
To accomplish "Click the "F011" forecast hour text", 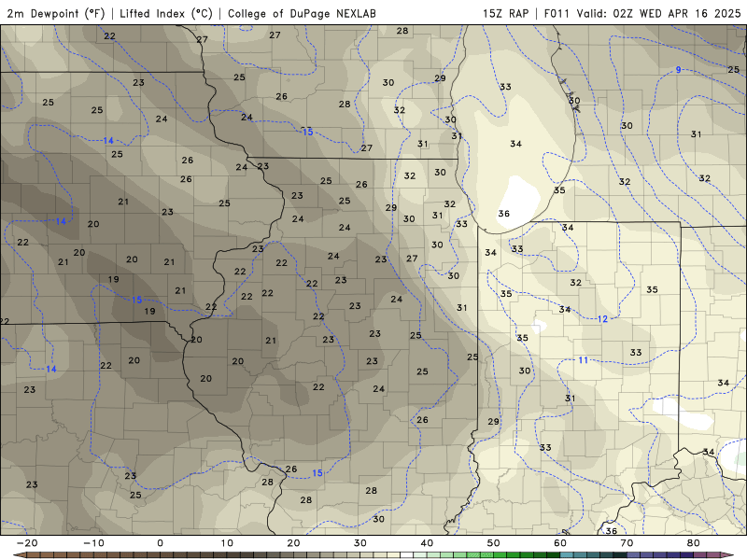I will tap(557, 13).
